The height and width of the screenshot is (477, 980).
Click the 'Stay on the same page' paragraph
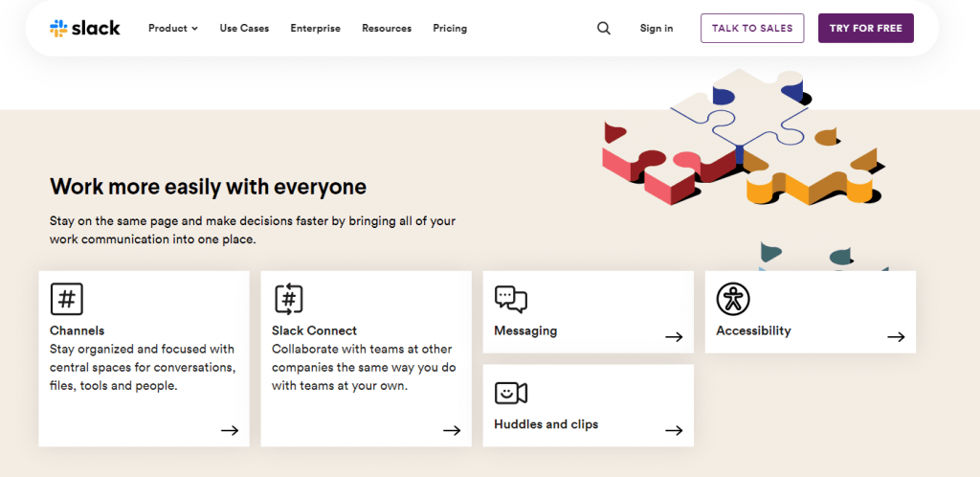pos(253,230)
